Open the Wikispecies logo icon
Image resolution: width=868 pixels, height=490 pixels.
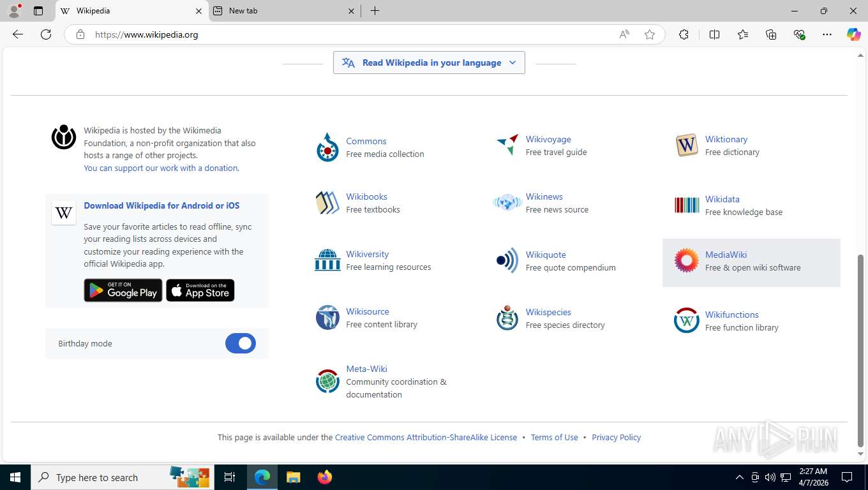pyautogui.click(x=507, y=318)
